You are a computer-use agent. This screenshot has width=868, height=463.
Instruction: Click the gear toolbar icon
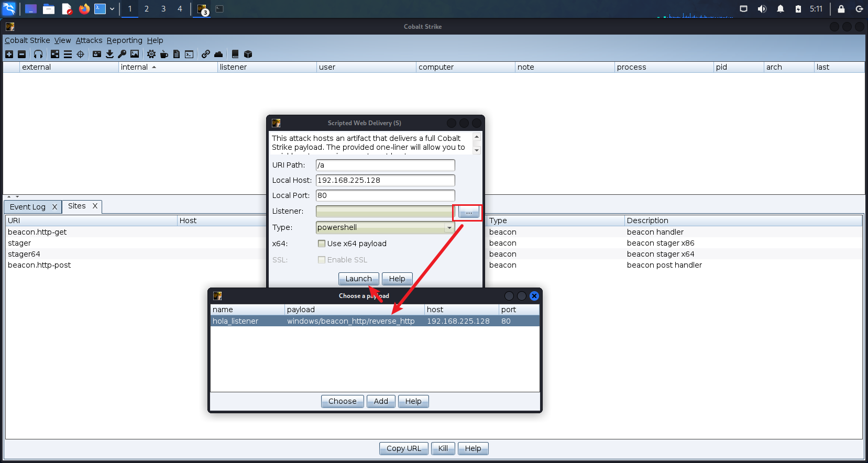pos(151,54)
